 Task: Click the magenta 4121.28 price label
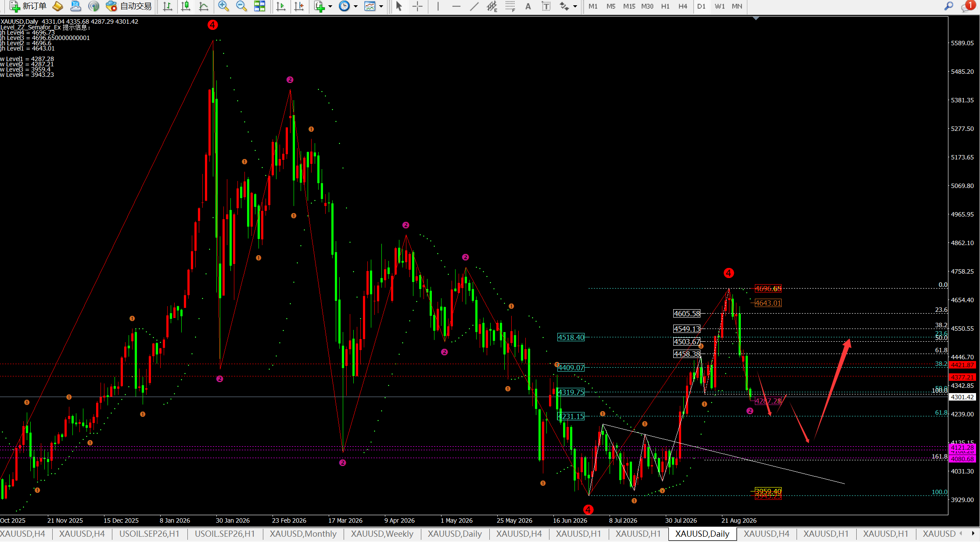click(x=962, y=447)
